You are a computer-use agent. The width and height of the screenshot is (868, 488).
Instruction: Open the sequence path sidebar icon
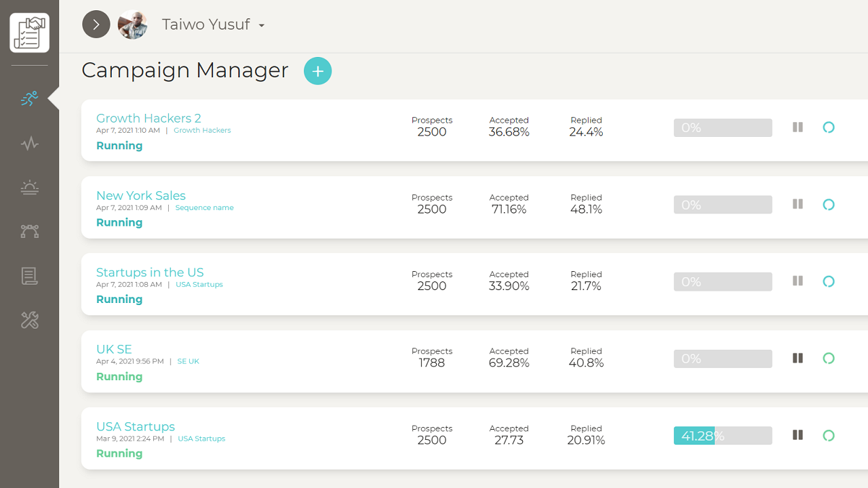29,231
